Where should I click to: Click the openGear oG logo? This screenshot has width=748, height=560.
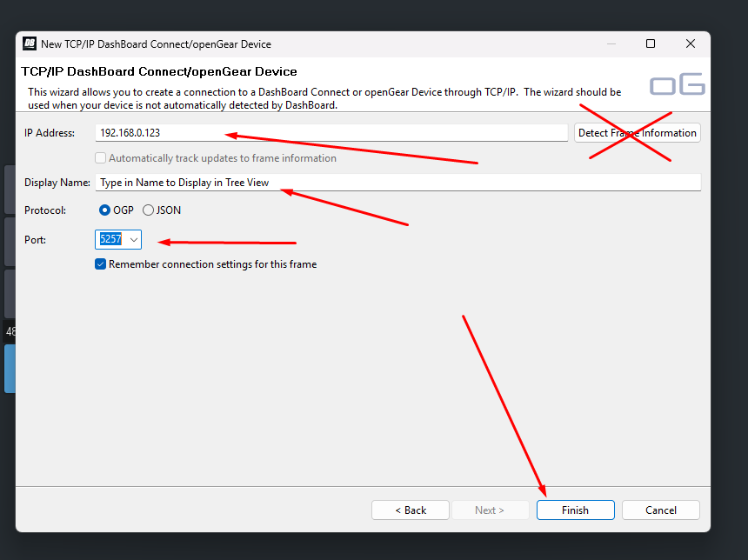[677, 85]
